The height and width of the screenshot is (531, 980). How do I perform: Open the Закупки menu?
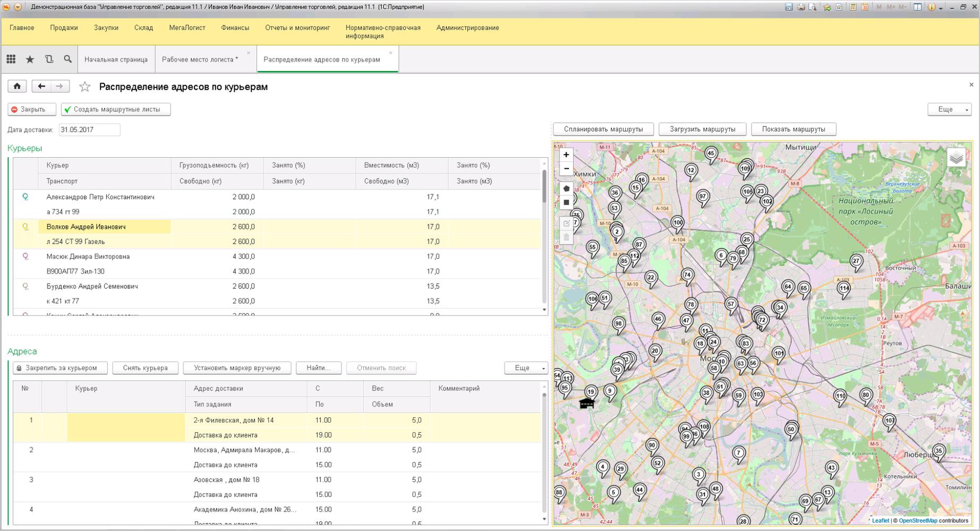(x=106, y=28)
